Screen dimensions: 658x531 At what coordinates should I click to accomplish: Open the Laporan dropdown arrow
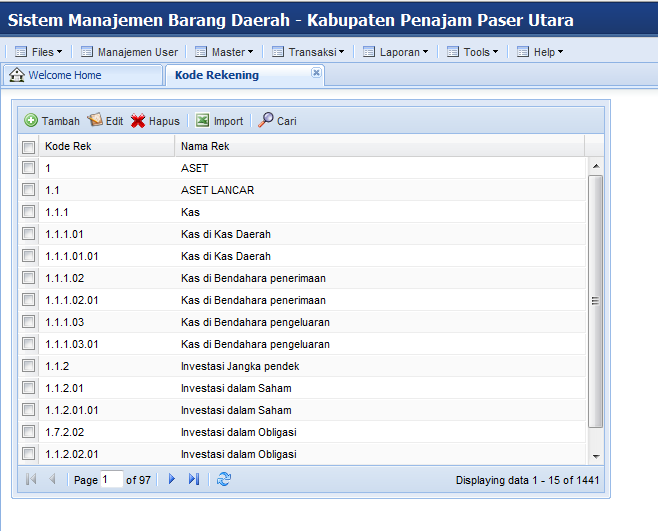(x=426, y=52)
